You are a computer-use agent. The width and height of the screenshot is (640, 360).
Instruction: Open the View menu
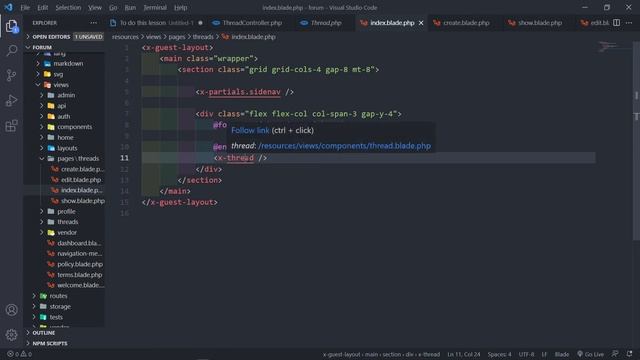(x=95, y=7)
